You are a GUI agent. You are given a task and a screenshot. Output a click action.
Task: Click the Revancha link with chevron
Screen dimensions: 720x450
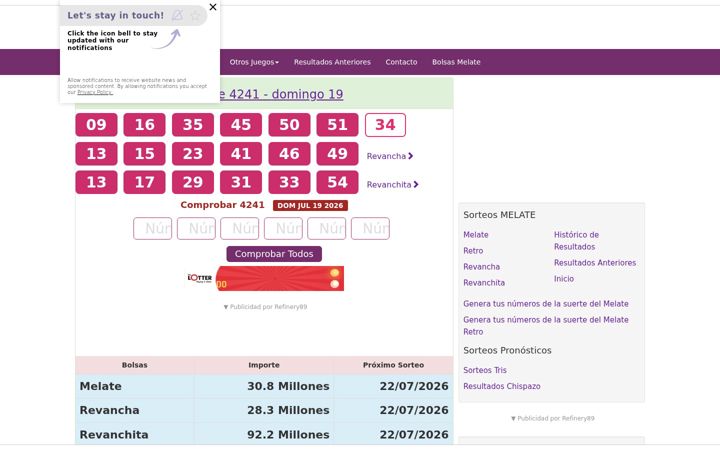(x=390, y=156)
